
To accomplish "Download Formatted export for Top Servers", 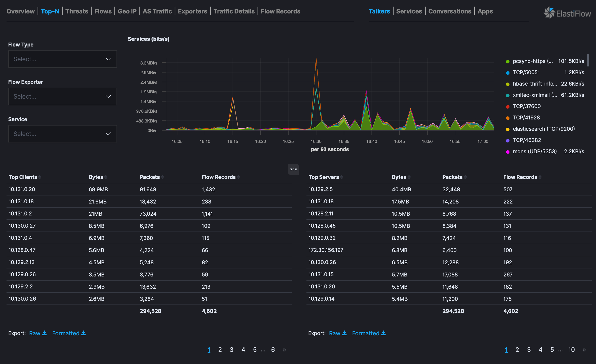I will (369, 333).
